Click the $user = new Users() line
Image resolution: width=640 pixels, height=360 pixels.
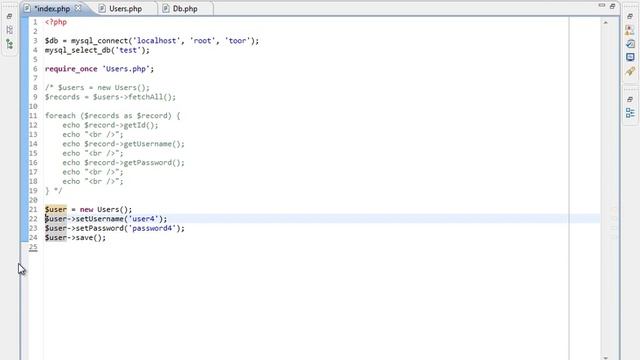pos(89,209)
